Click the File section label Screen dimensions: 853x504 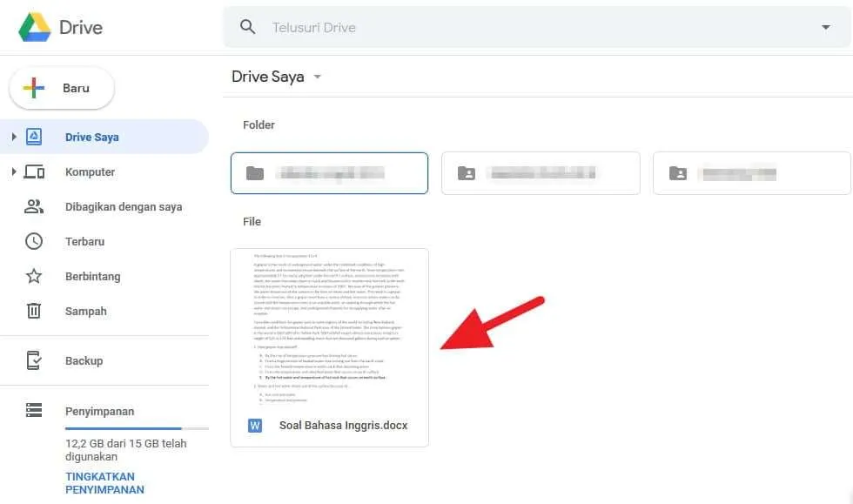(252, 221)
